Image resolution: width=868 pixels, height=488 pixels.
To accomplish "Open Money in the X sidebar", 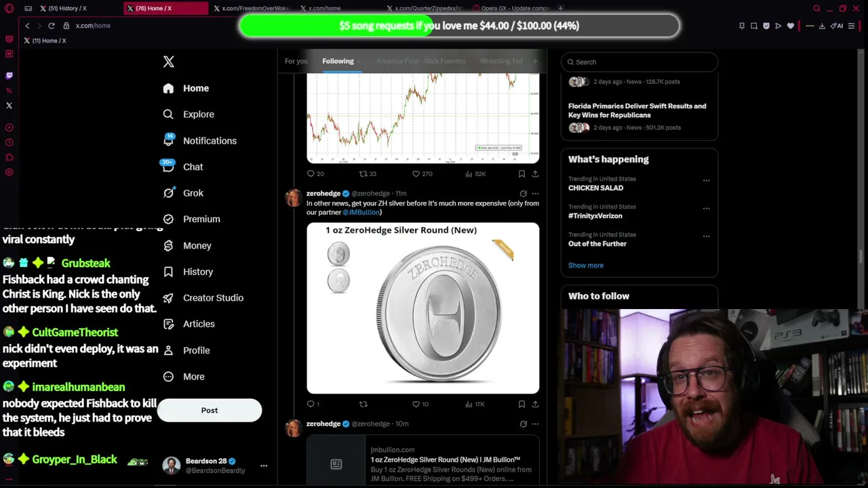I will point(187,245).
